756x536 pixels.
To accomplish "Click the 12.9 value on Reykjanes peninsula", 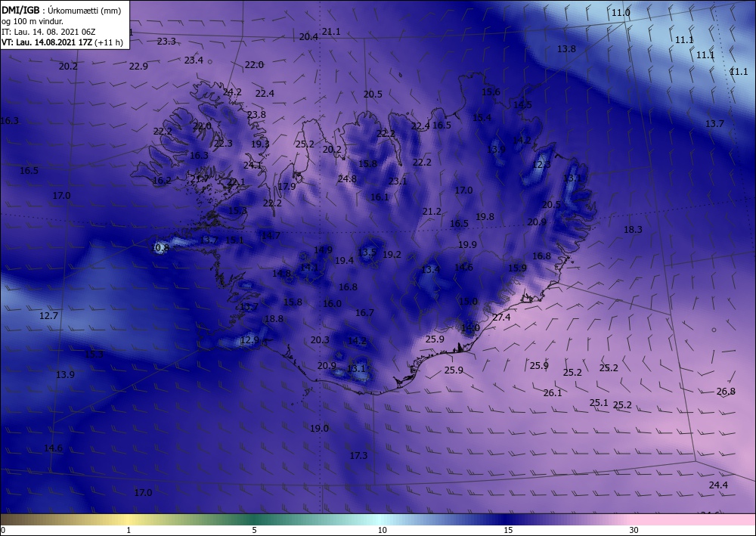I will click(x=249, y=340).
